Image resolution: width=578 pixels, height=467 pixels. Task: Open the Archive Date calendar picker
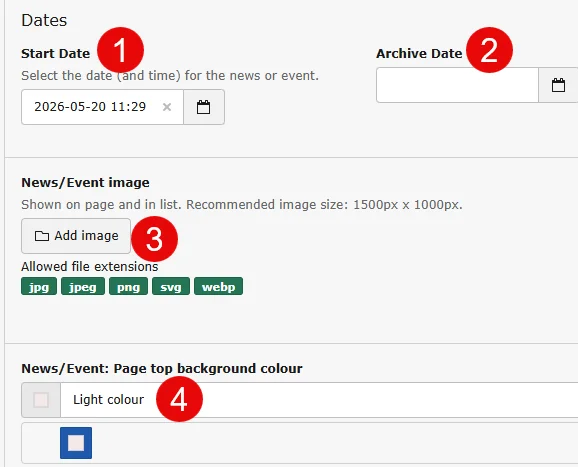tap(558, 85)
